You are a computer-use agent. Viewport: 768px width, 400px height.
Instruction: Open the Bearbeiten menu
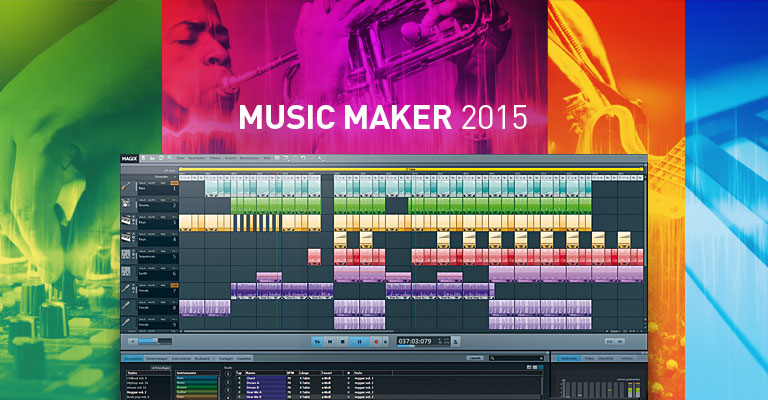click(x=197, y=159)
